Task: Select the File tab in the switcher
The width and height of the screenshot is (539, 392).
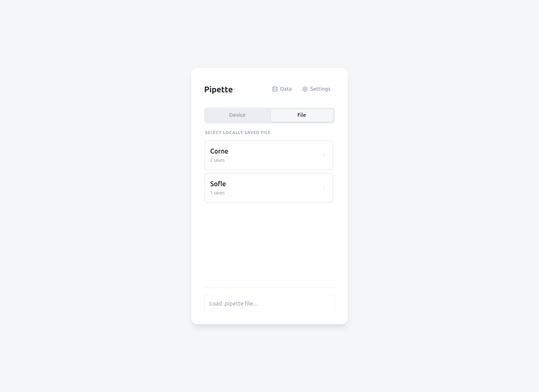Action: tap(301, 115)
